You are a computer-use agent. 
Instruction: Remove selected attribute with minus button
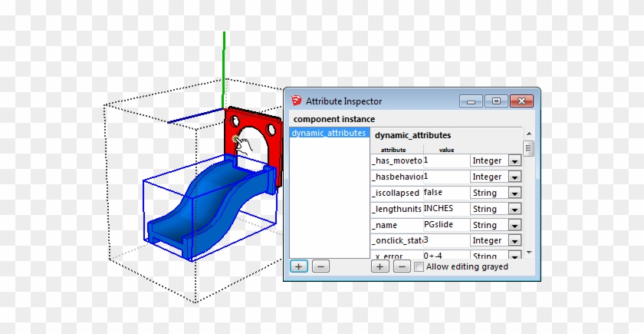pyautogui.click(x=402, y=266)
